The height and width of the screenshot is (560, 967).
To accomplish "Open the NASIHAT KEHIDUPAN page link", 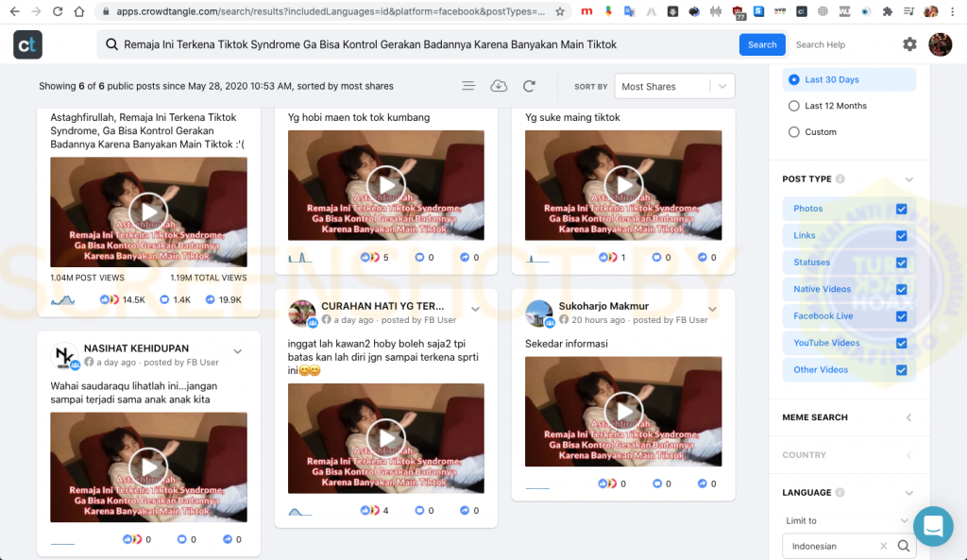I will tap(136, 348).
